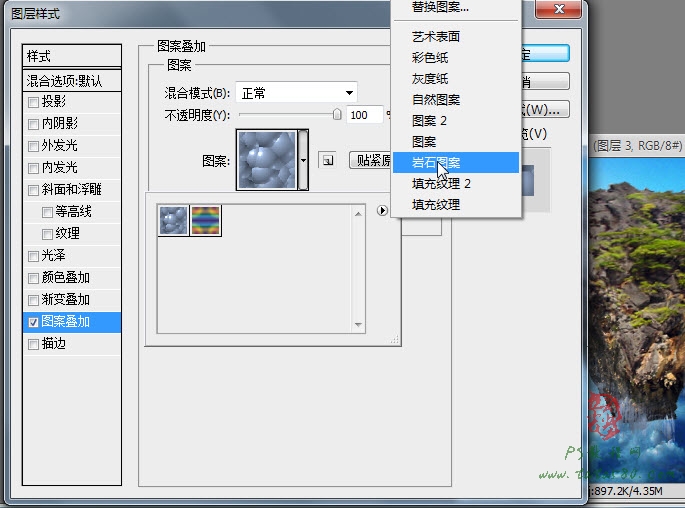685x508 pixels.
Task: Close the 图层样式 dialog
Action: tap(558, 9)
